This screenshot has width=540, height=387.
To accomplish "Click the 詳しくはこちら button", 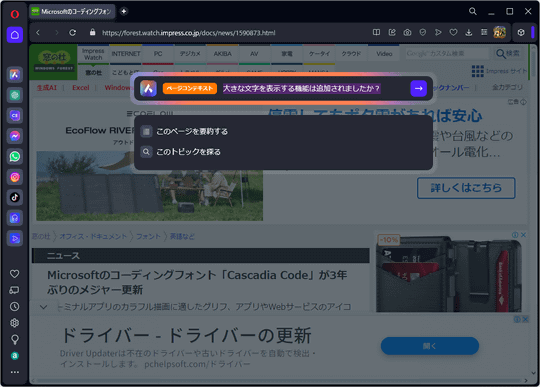I will 466,188.
